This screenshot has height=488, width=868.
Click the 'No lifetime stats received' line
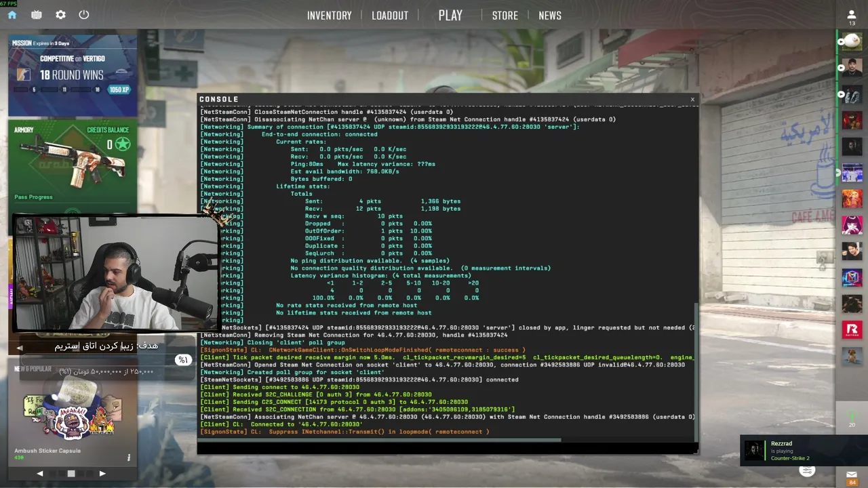point(353,313)
